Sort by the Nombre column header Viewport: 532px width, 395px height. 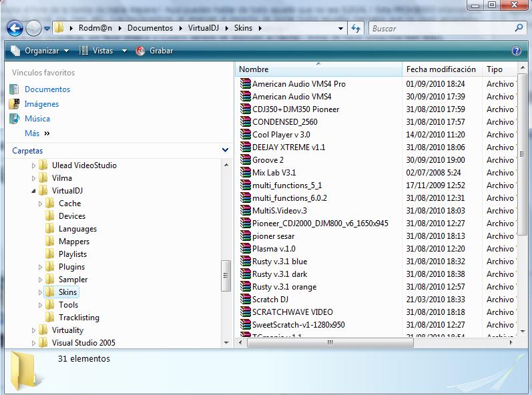tap(318, 69)
